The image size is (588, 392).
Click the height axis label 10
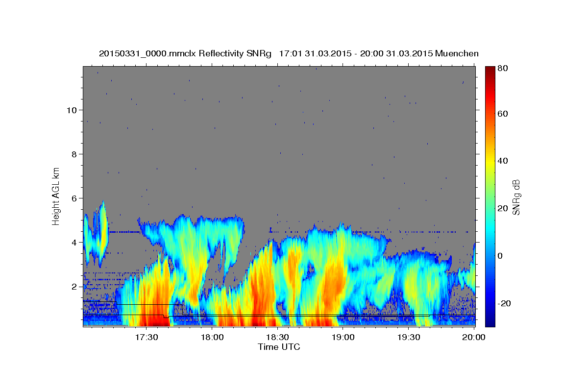click(71, 110)
